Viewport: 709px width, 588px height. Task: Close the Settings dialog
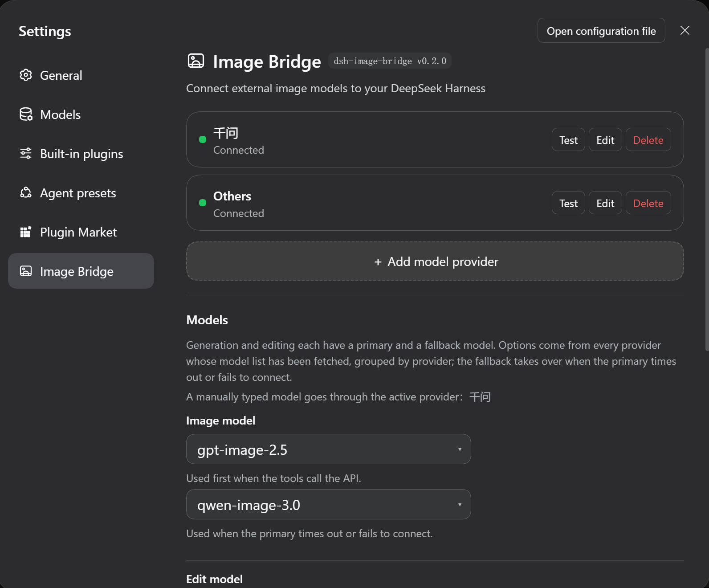(x=685, y=30)
